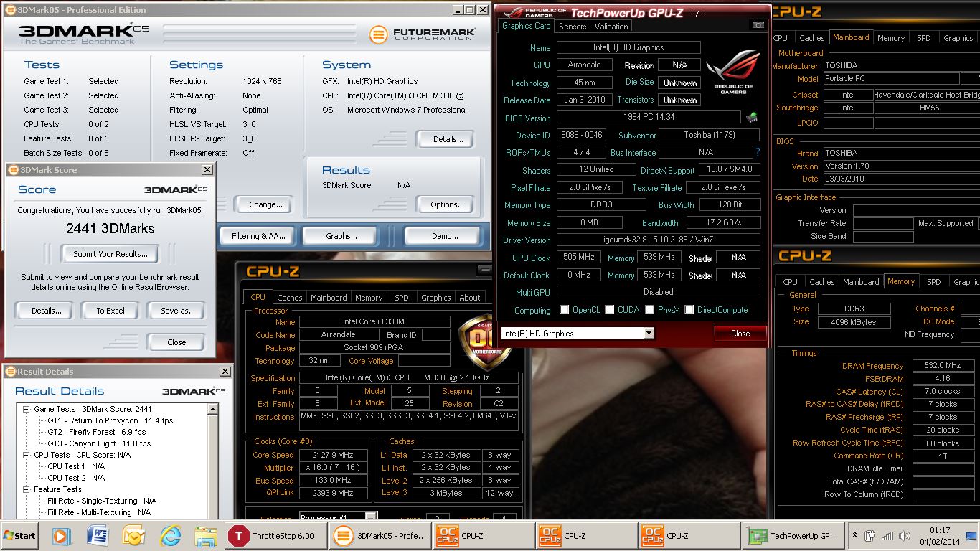The height and width of the screenshot is (551, 980).
Task: Select Fill Rate - Single-Texturing row
Action: click(x=102, y=501)
